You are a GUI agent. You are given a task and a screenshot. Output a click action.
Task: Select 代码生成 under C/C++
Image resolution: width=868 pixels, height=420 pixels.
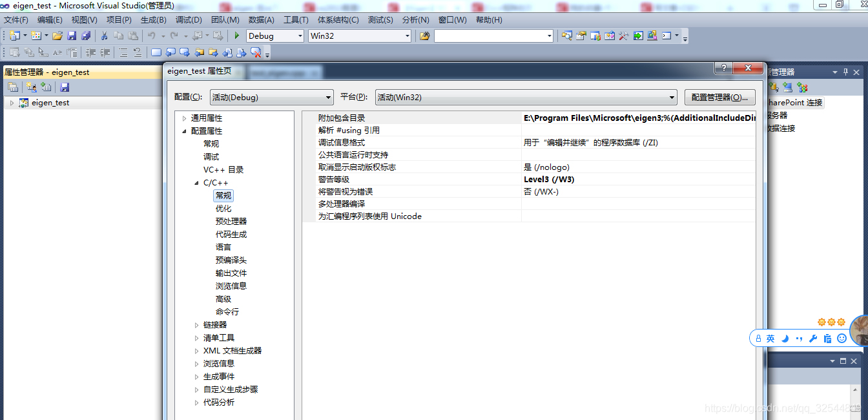click(231, 235)
